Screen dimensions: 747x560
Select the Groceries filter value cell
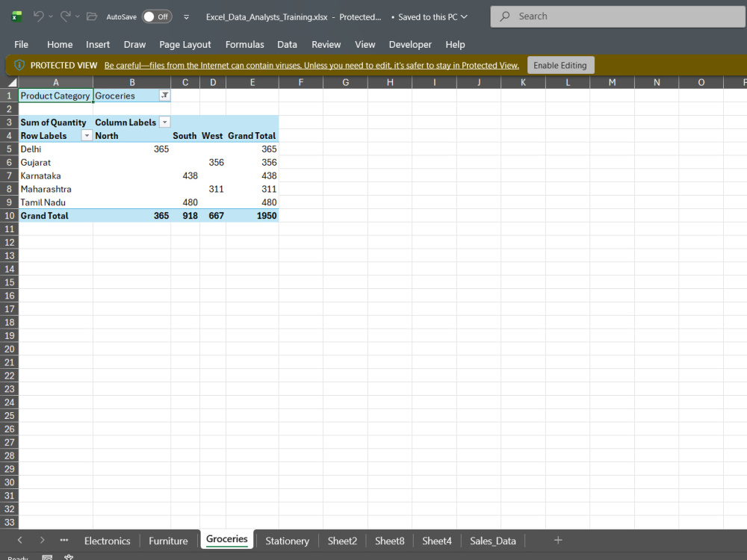[x=132, y=96]
